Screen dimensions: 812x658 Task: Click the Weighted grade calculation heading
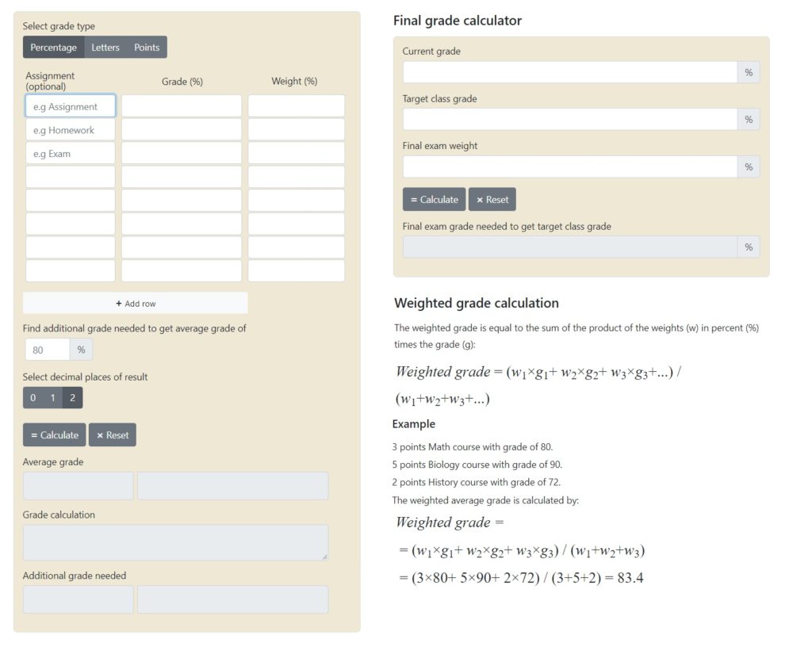(476, 303)
